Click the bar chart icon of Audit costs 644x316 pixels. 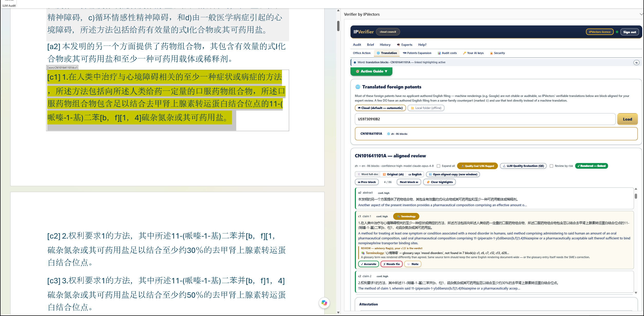pos(439,53)
